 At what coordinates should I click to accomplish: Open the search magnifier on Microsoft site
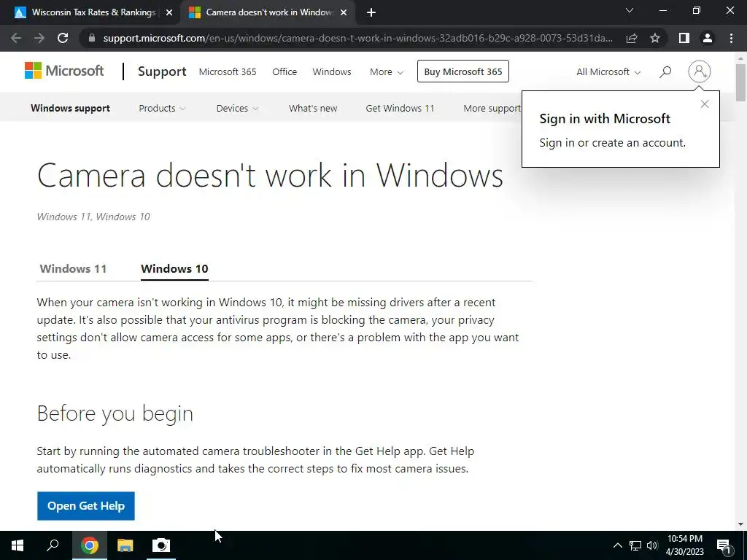[665, 72]
